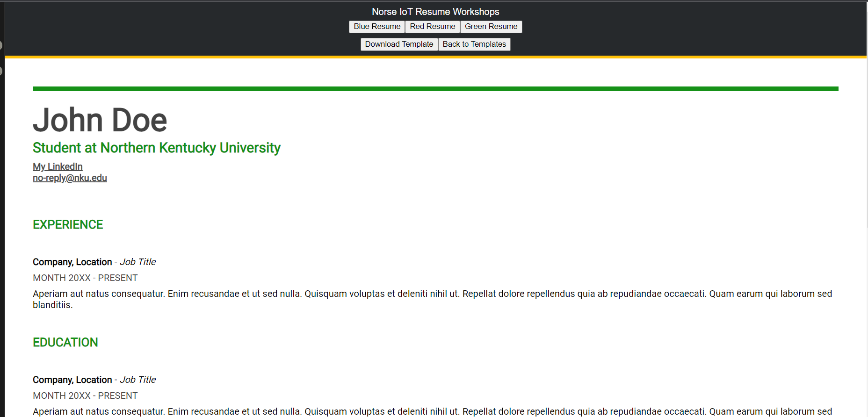
Task: Open the My LinkedIn link
Action: point(58,167)
